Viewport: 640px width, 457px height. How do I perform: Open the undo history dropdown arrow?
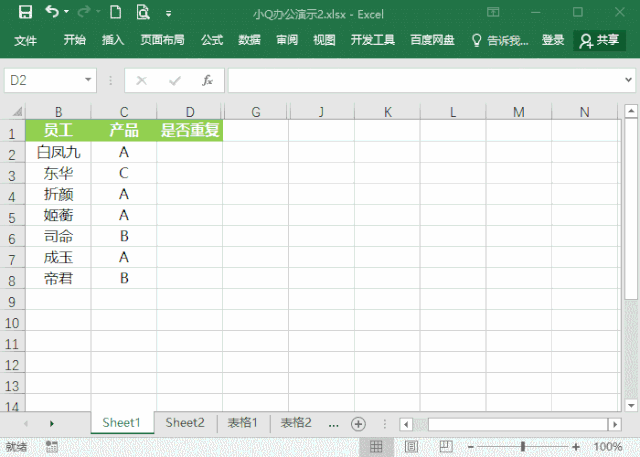tap(66, 12)
